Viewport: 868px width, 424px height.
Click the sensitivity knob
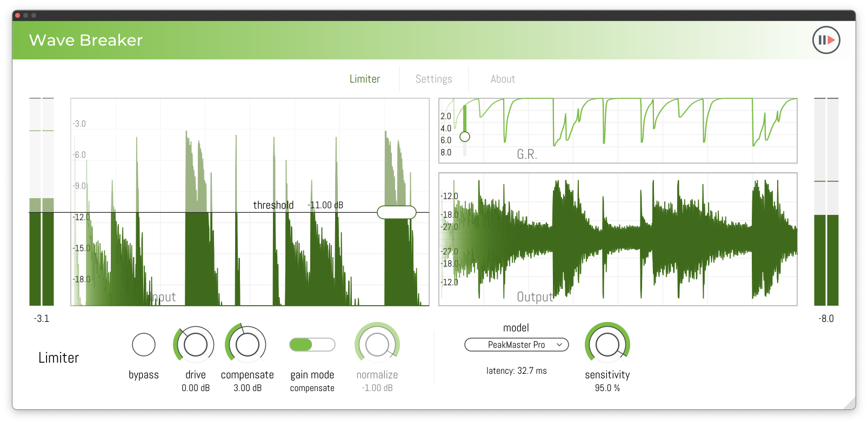click(607, 345)
